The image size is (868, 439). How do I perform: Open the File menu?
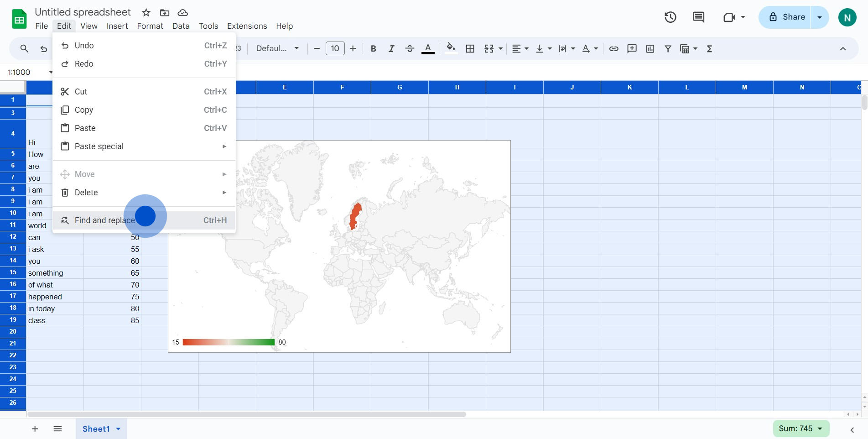(42, 26)
